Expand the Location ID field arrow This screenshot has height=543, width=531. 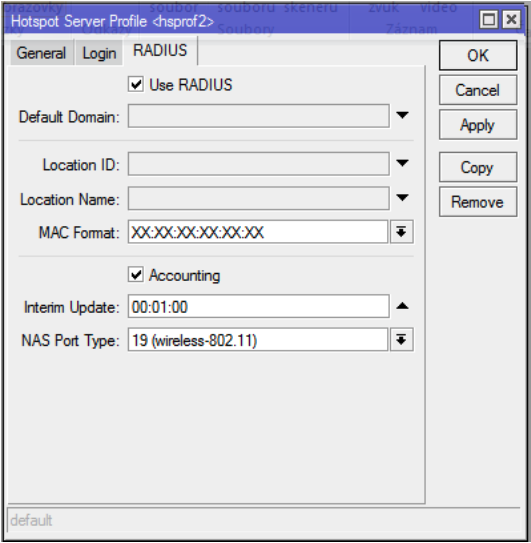coord(402,163)
